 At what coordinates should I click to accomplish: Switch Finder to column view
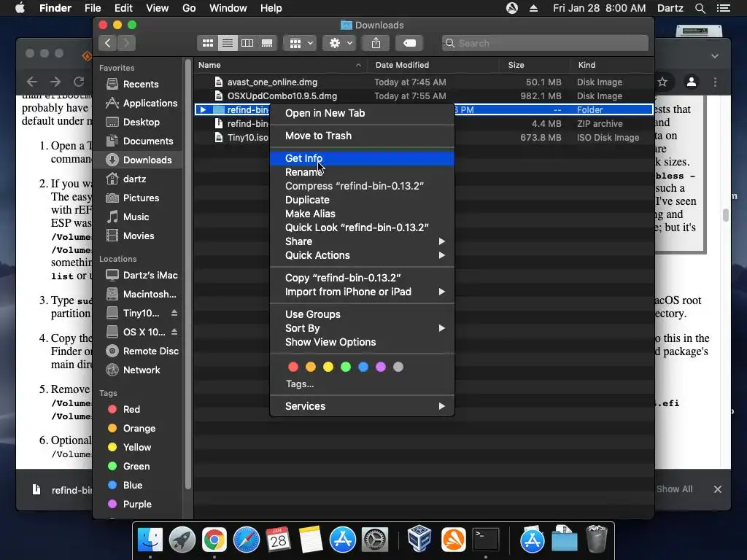247,43
